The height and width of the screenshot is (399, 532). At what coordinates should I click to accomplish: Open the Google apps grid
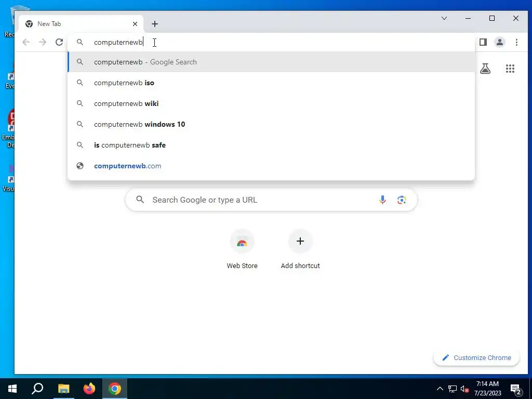coord(510,69)
